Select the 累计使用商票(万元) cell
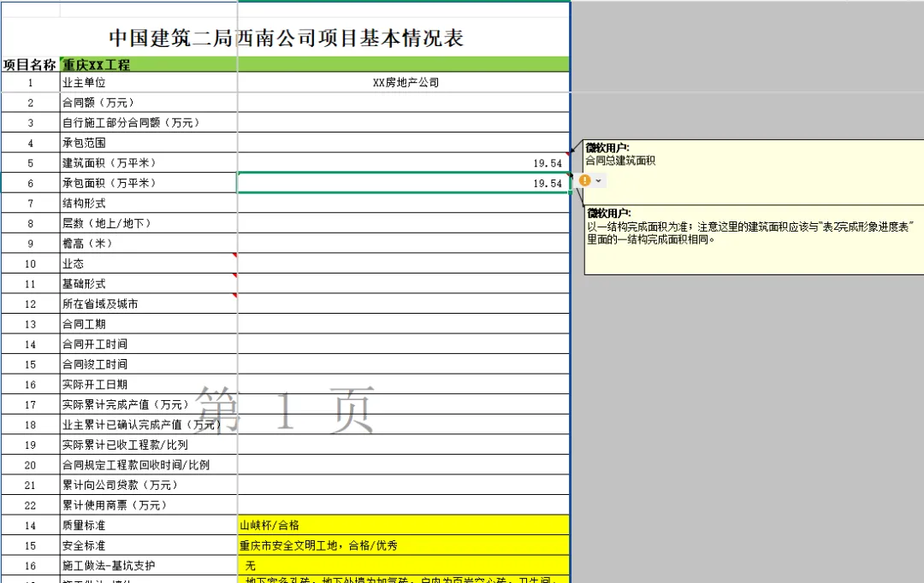924x583 pixels. pyautogui.click(x=149, y=505)
